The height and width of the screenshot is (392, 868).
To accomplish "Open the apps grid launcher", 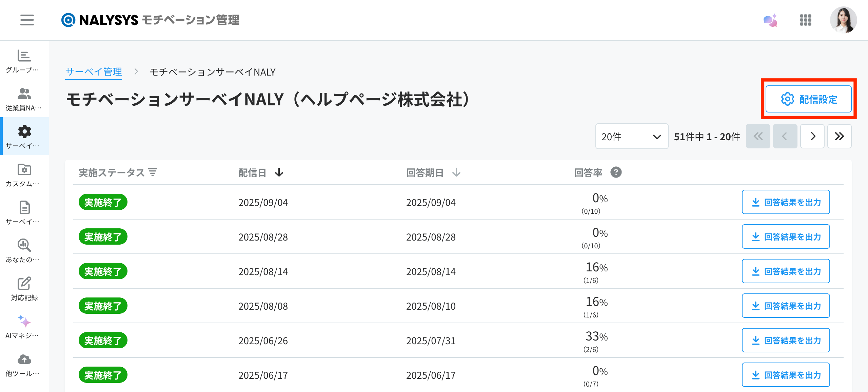I will [805, 20].
